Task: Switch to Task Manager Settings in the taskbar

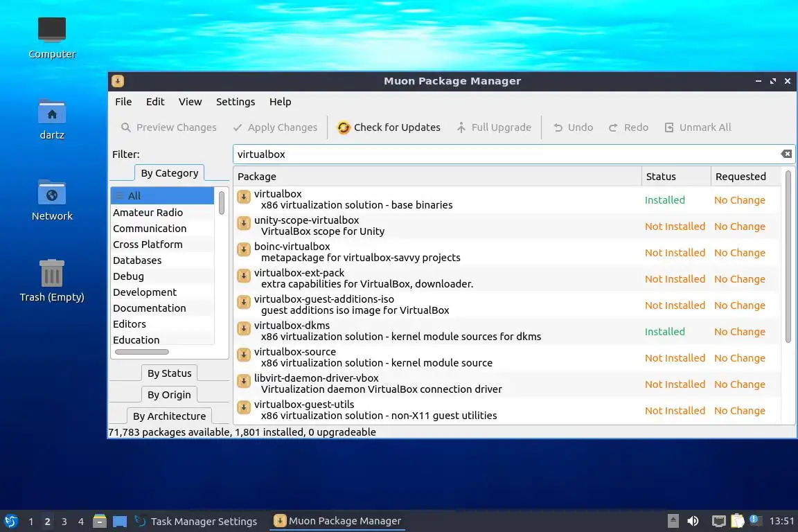Action: (196, 522)
